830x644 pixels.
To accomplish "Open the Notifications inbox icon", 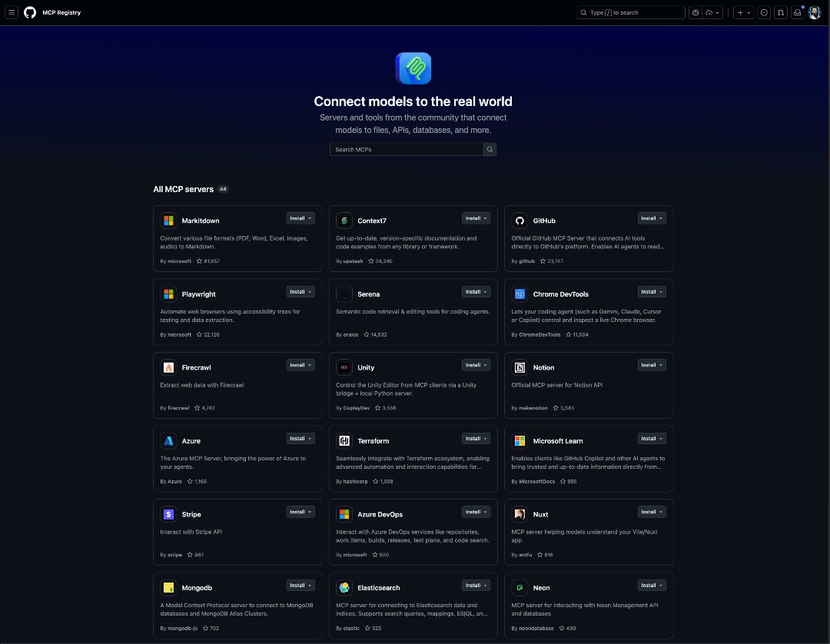I will pyautogui.click(x=797, y=12).
